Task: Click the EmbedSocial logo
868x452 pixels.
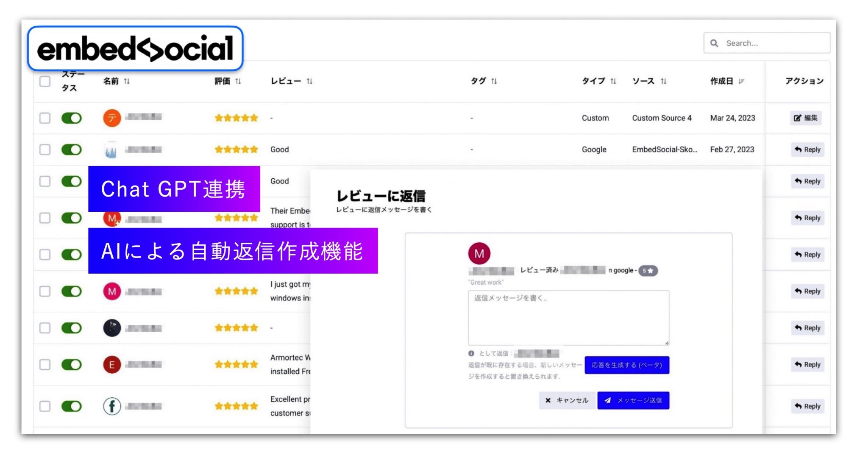Action: [135, 50]
